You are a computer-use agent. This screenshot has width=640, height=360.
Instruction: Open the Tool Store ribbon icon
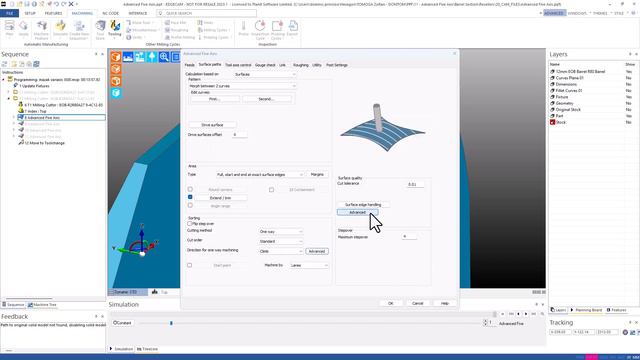(100, 30)
